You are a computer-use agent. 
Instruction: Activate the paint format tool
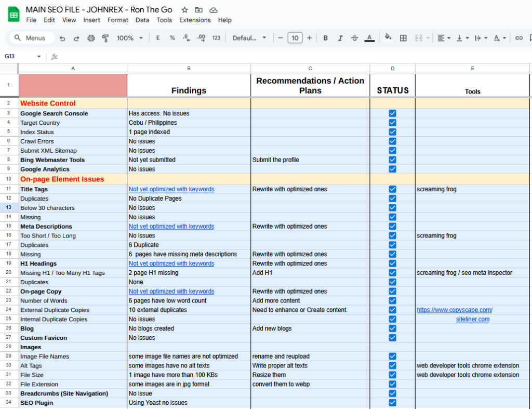click(105, 38)
